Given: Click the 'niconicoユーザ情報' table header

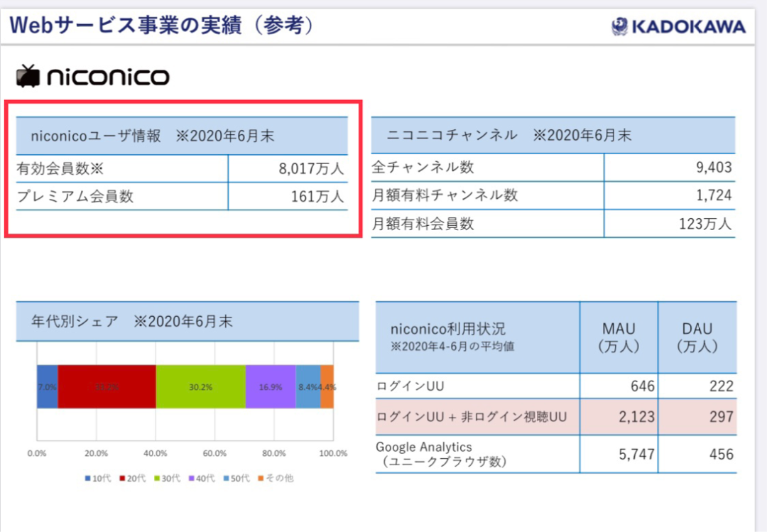Looking at the screenshot, I should coord(182,136).
